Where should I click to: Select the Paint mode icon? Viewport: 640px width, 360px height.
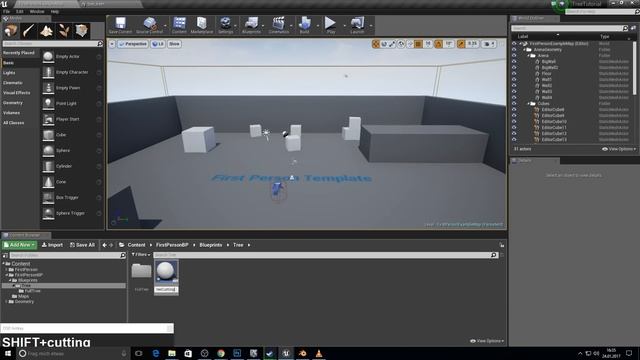pos(29,31)
